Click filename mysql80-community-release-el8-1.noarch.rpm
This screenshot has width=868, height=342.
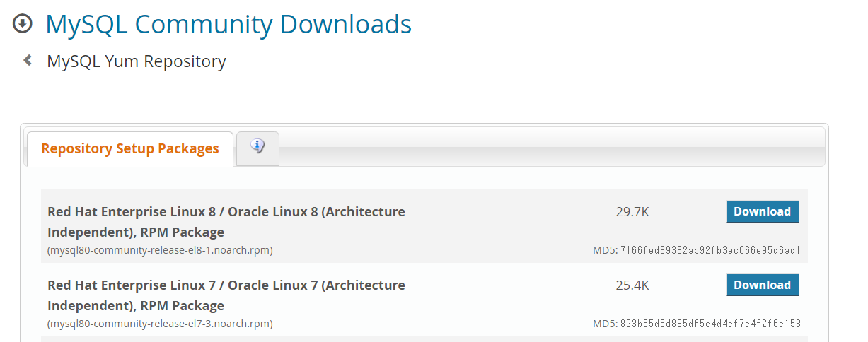coord(160,250)
